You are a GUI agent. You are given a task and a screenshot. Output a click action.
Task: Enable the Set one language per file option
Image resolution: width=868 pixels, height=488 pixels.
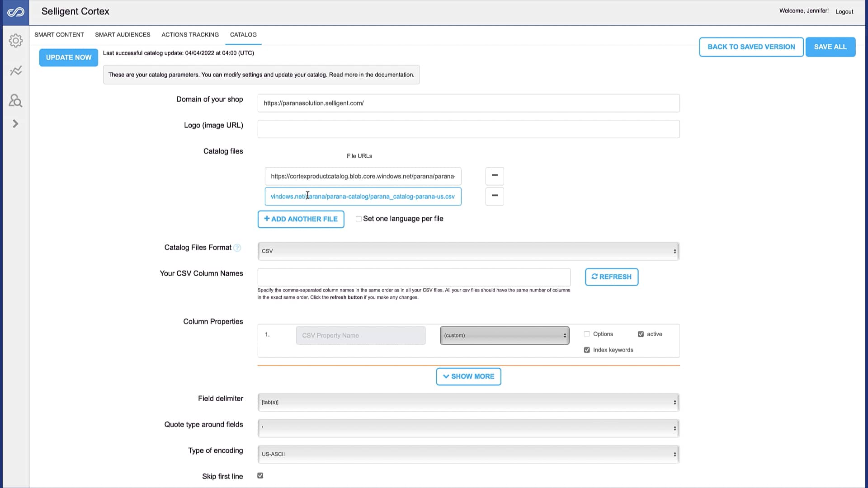(359, 219)
